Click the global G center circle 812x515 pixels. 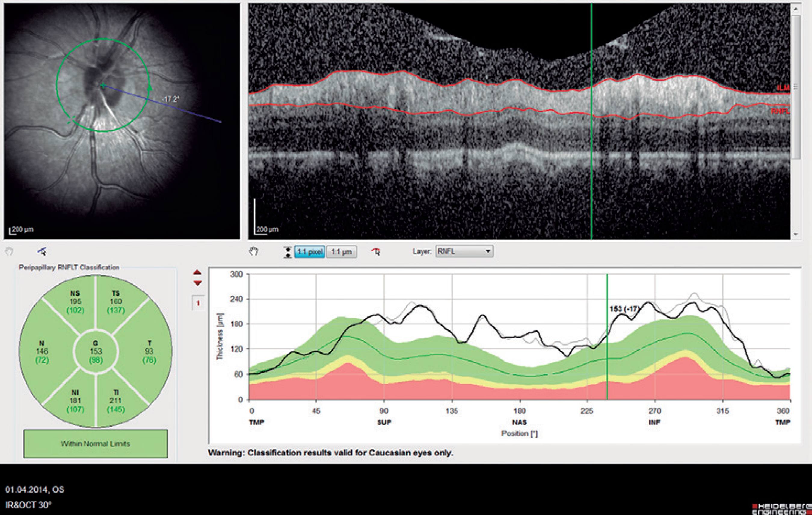click(x=96, y=352)
